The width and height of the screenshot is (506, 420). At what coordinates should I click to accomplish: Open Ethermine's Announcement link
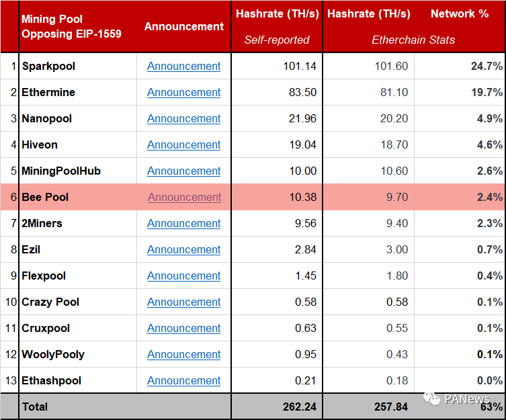pyautogui.click(x=183, y=92)
